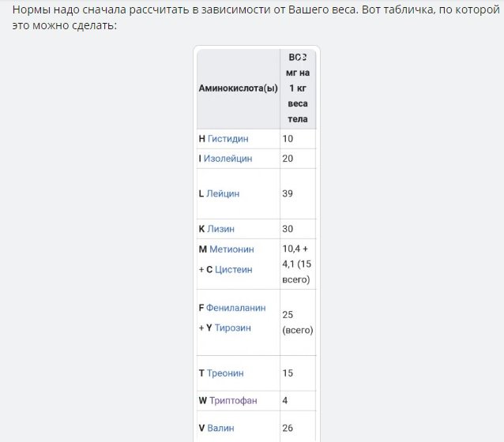Click the Триптофан value cell 4
The height and width of the screenshot is (442, 504).
click(x=285, y=401)
